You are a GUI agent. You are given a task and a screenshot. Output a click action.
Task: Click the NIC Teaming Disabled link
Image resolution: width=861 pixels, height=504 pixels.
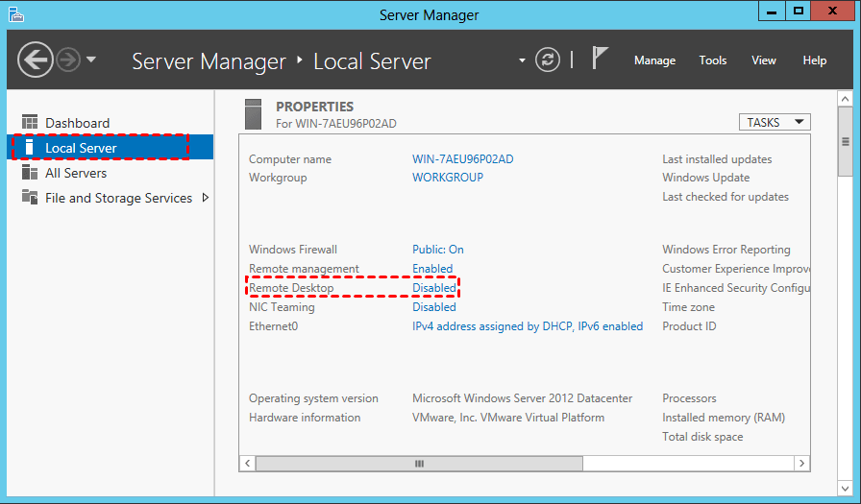tap(434, 307)
